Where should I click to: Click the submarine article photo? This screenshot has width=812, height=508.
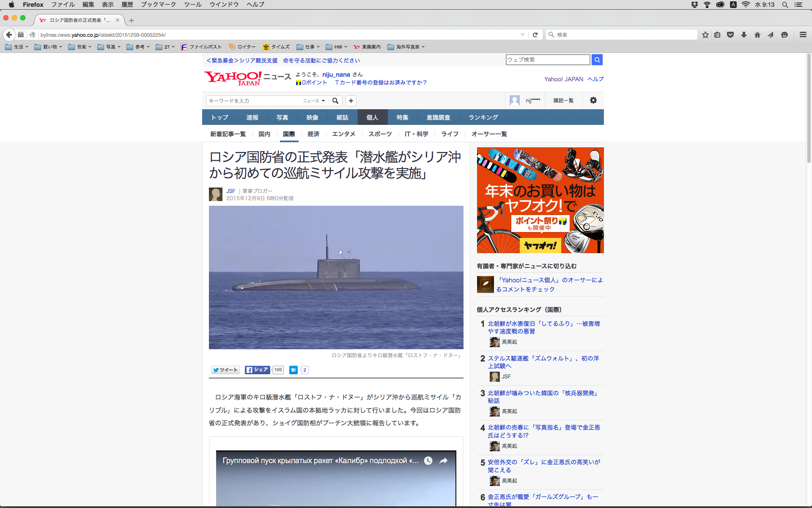pyautogui.click(x=336, y=277)
